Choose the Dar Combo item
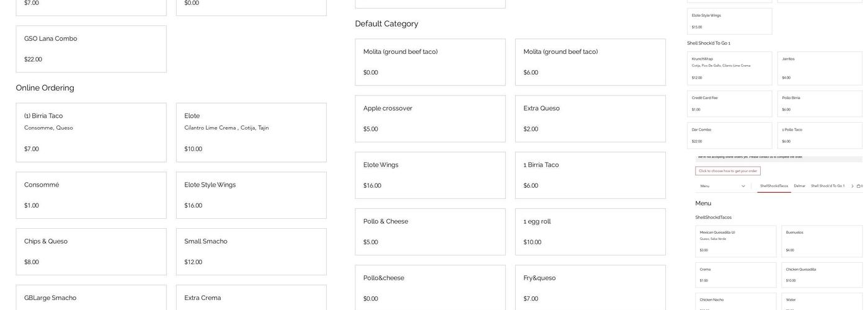Viewport: 868px width, 310px height. (x=730, y=135)
